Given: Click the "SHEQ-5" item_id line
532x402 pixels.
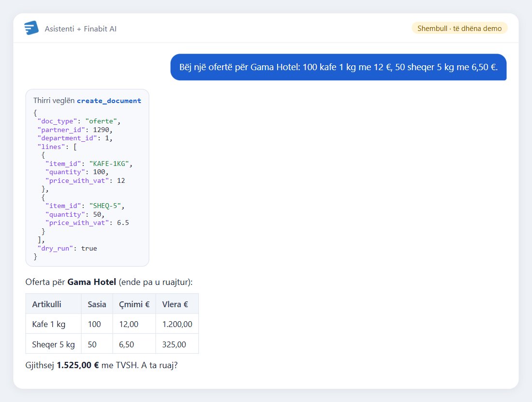Looking at the screenshot, I should point(85,206).
